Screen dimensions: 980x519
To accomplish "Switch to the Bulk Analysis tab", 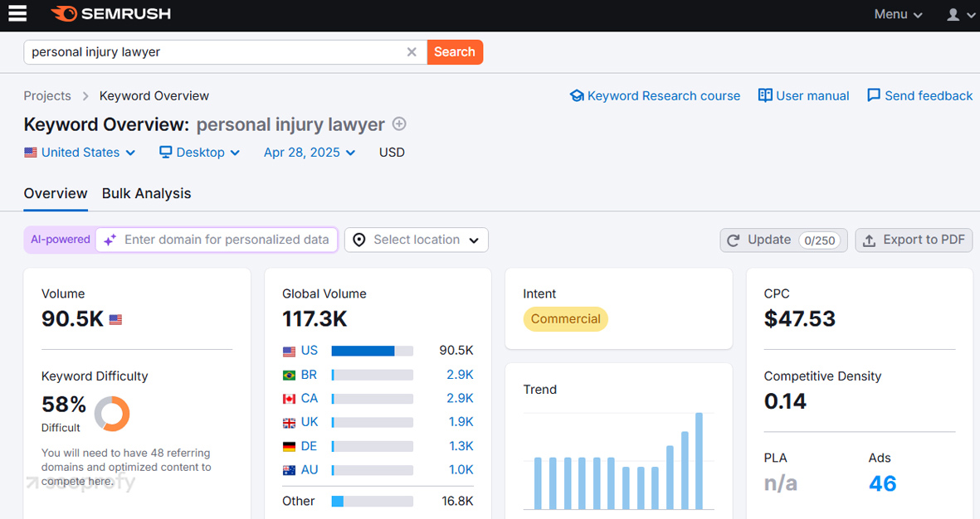I will (146, 194).
